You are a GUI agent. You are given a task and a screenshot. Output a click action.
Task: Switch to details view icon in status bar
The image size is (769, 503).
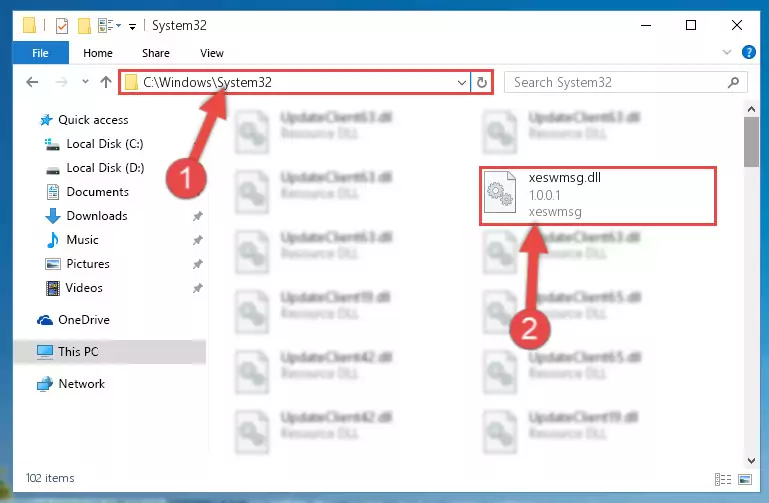click(723, 479)
